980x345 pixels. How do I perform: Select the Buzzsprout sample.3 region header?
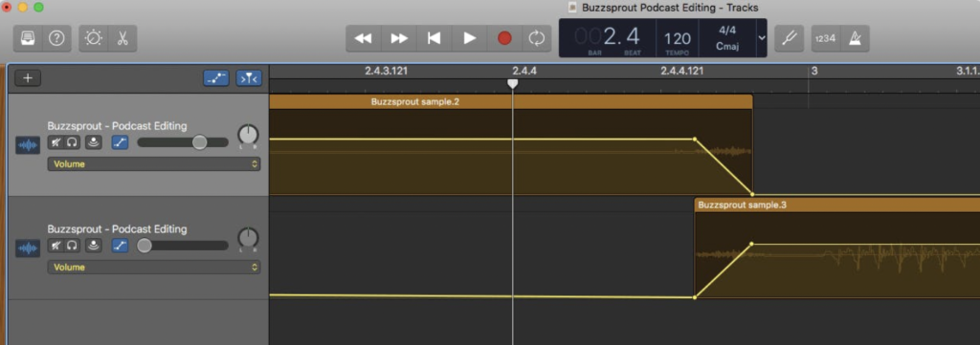[837, 205]
